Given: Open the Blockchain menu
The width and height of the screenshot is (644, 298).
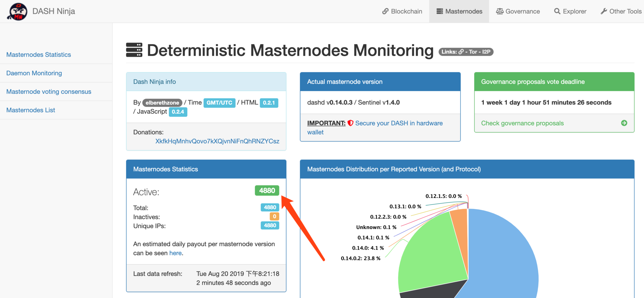Looking at the screenshot, I should point(402,11).
